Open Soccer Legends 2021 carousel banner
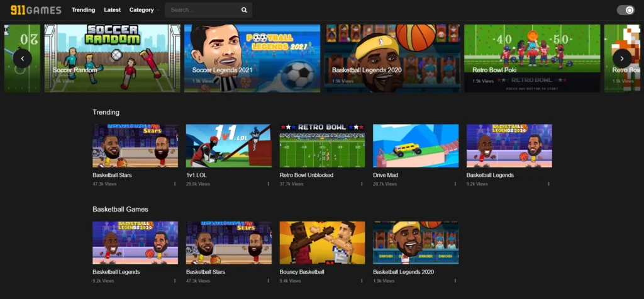The height and width of the screenshot is (299, 644). point(252,58)
